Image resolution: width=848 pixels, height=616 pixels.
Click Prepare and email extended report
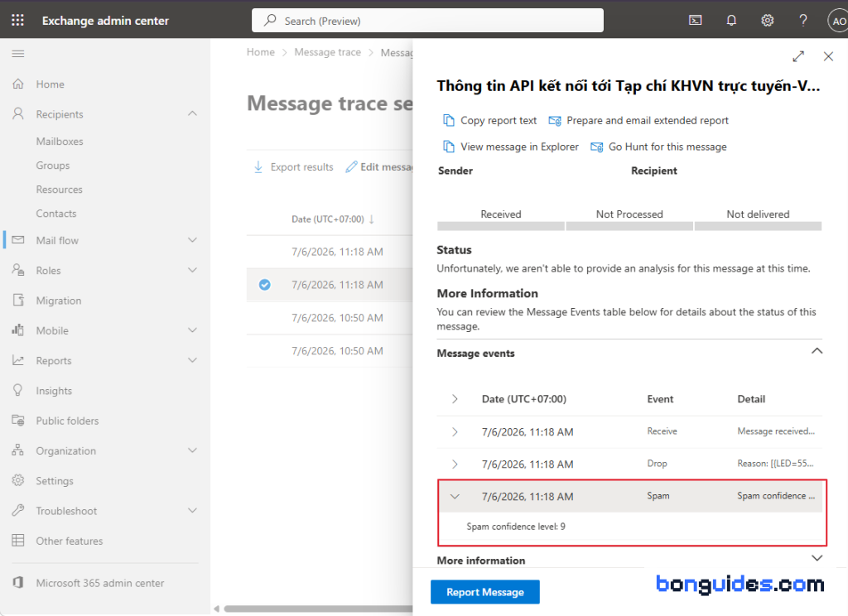(638, 120)
